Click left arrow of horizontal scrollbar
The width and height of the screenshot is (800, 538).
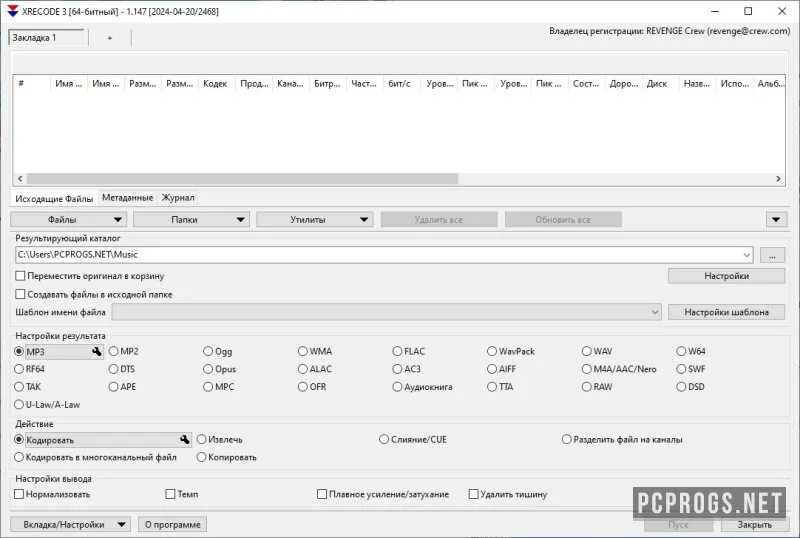[x=20, y=179]
